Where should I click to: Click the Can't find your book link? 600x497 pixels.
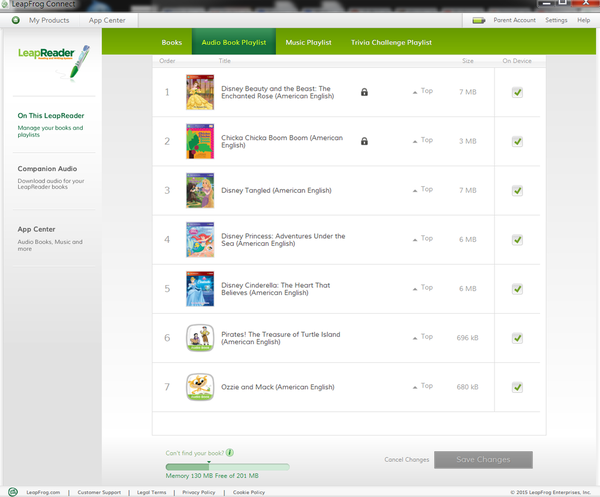[194, 453]
